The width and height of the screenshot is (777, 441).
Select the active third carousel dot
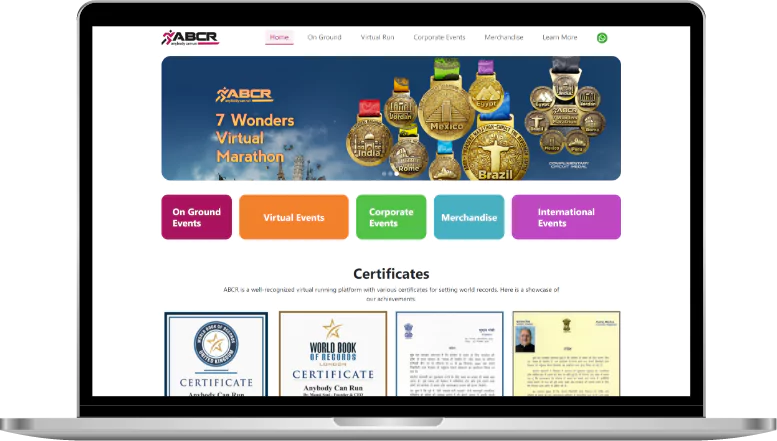(397, 173)
